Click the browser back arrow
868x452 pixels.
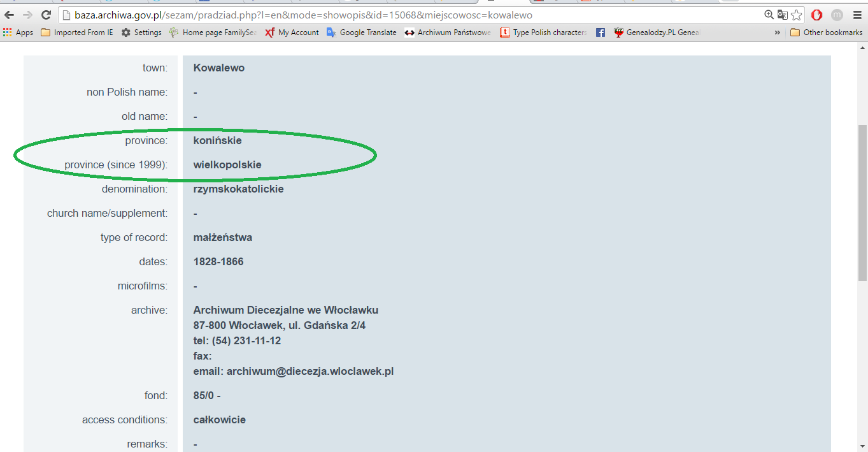(9, 15)
